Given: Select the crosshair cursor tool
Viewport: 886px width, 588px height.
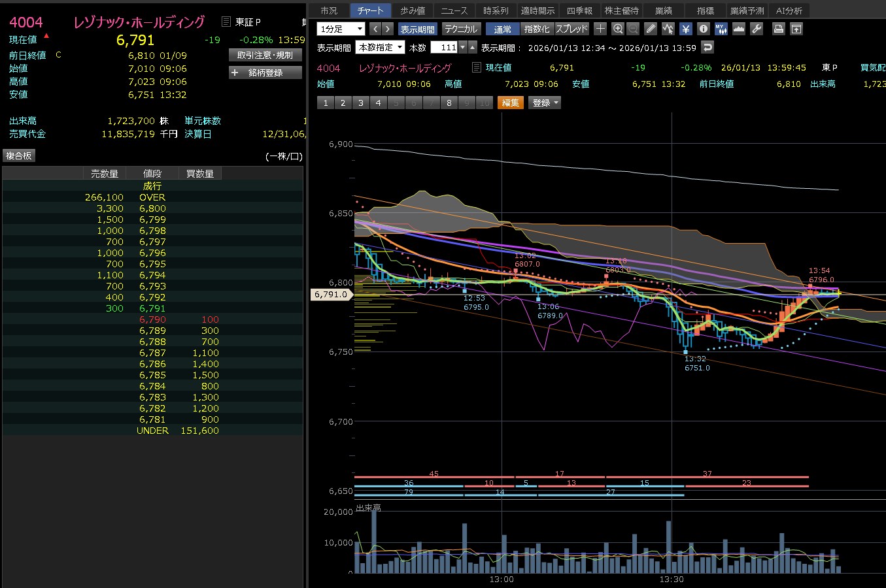Looking at the screenshot, I should coord(600,29).
